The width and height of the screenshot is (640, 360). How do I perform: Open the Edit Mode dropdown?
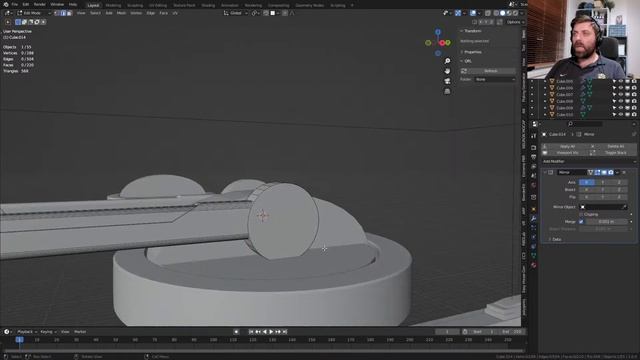(33, 13)
